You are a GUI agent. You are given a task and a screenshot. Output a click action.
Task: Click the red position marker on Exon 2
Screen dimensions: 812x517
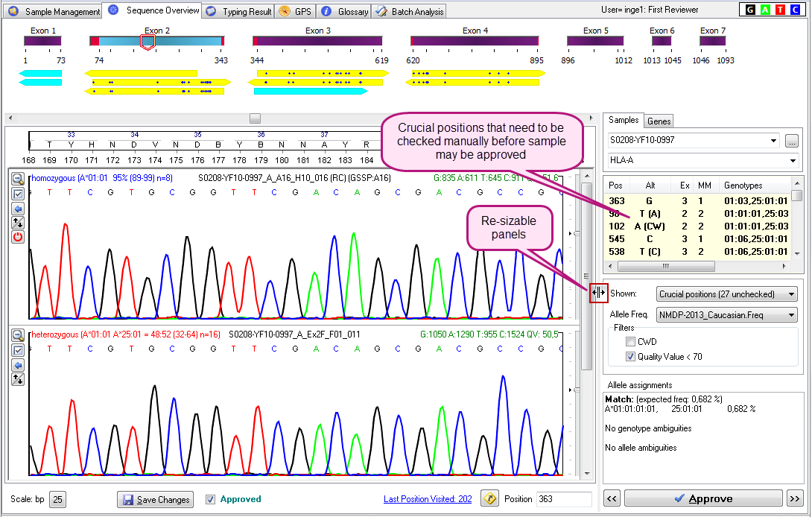148,42
